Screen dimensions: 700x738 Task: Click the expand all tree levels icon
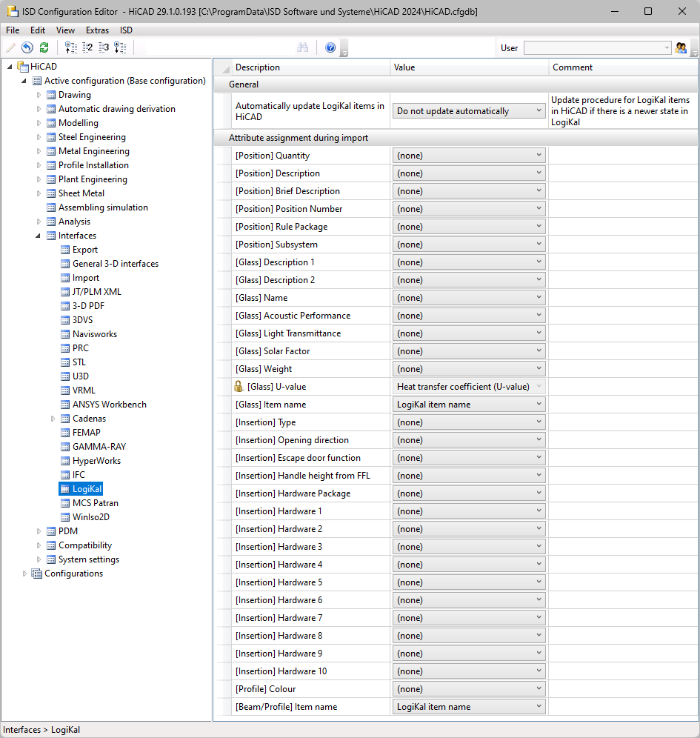[121, 47]
